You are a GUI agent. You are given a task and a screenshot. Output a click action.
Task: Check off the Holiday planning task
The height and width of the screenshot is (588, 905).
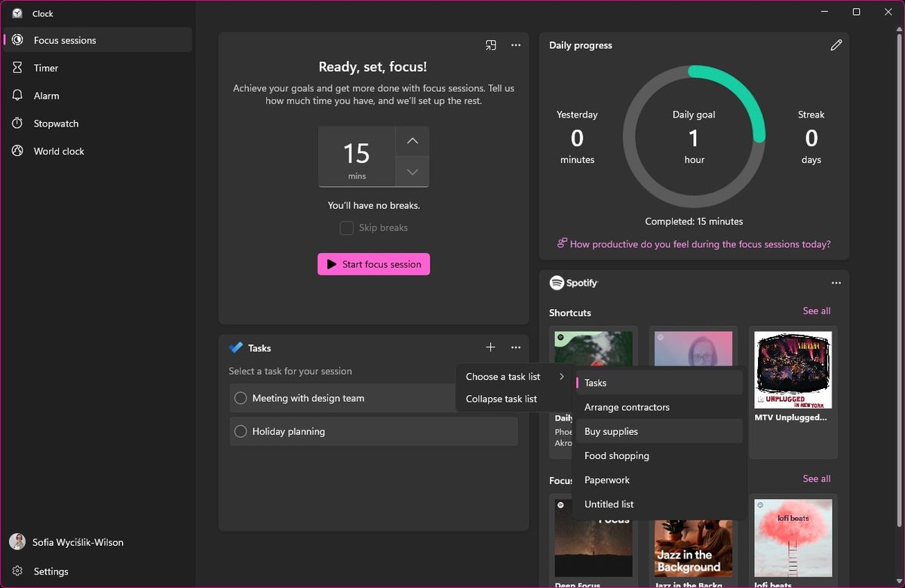point(241,431)
